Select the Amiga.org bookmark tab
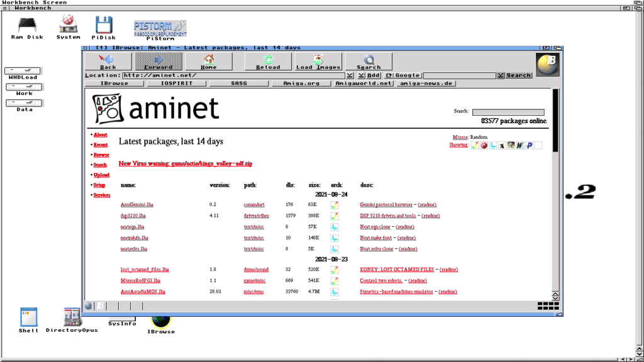 (x=301, y=84)
